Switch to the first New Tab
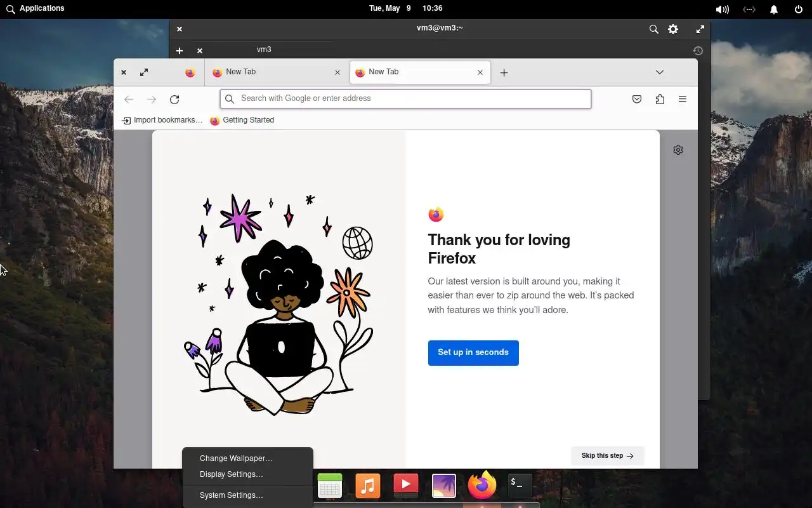Screen dimensions: 812x508 click(277, 72)
